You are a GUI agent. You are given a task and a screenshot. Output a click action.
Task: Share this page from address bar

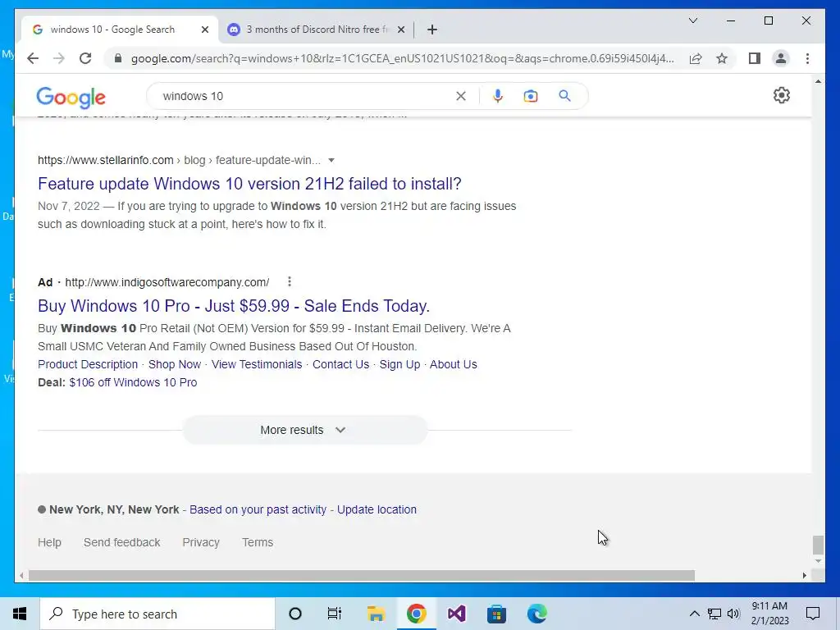point(696,58)
